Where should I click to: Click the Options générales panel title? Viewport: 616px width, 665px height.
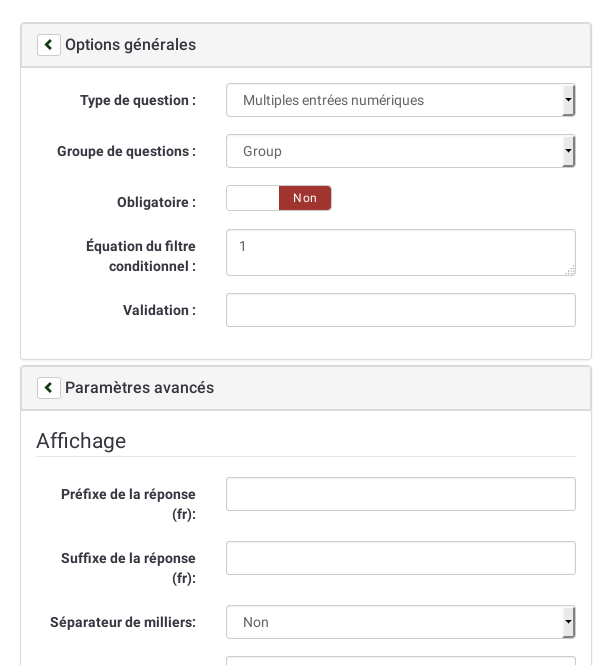(130, 45)
